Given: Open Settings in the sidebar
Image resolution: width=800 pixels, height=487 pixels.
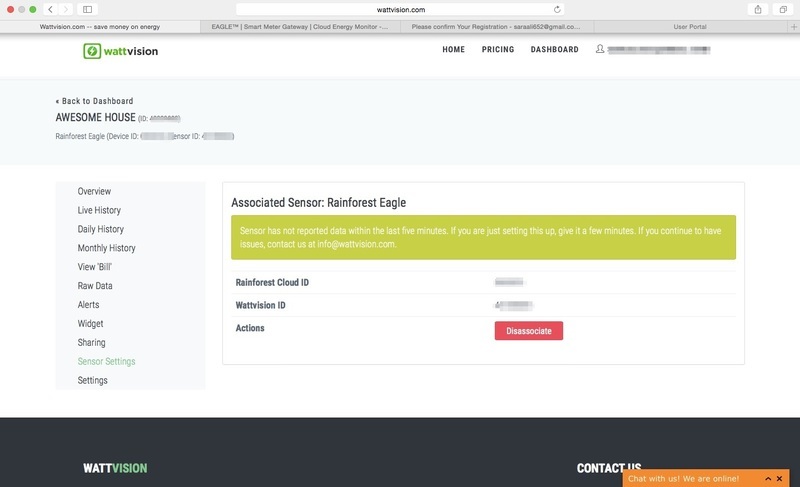Looking at the screenshot, I should click(x=92, y=380).
